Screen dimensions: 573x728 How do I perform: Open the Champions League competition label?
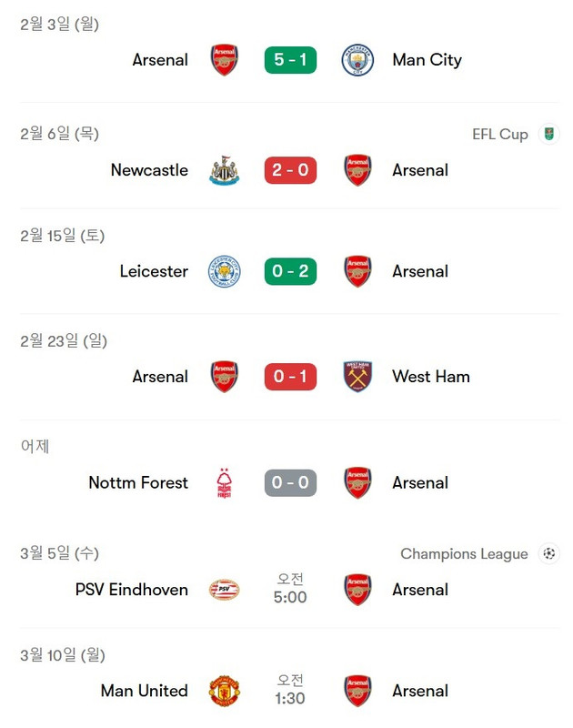point(464,554)
